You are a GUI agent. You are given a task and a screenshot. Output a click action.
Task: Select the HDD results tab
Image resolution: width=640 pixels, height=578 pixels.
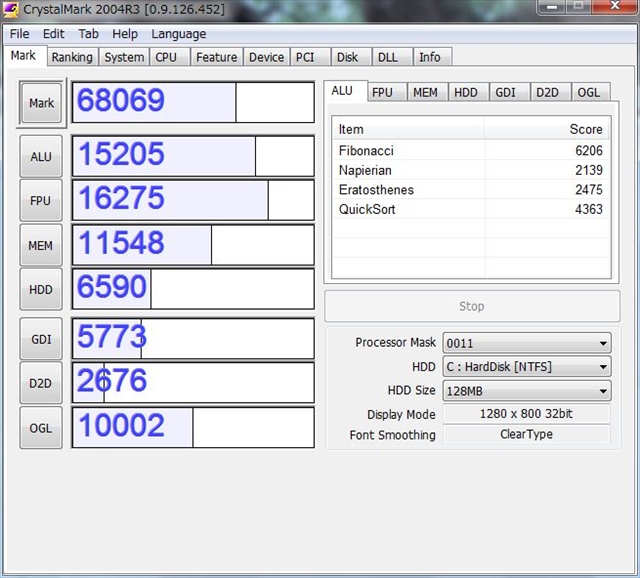click(469, 92)
